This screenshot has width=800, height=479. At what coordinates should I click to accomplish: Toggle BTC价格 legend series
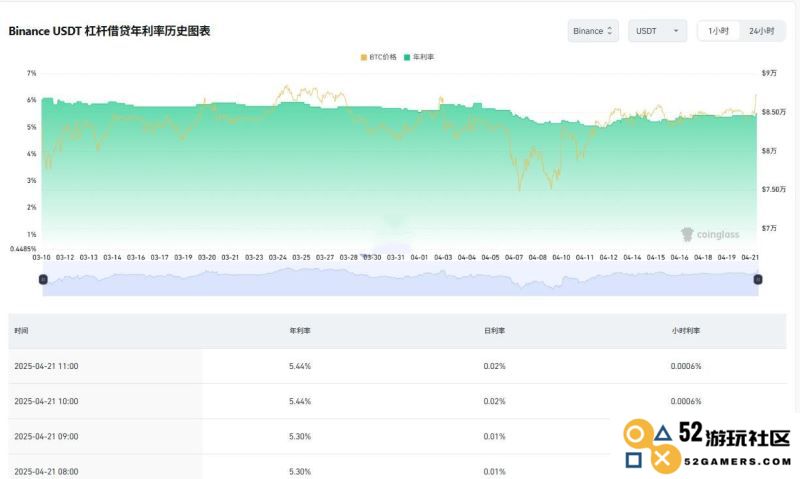pos(378,57)
